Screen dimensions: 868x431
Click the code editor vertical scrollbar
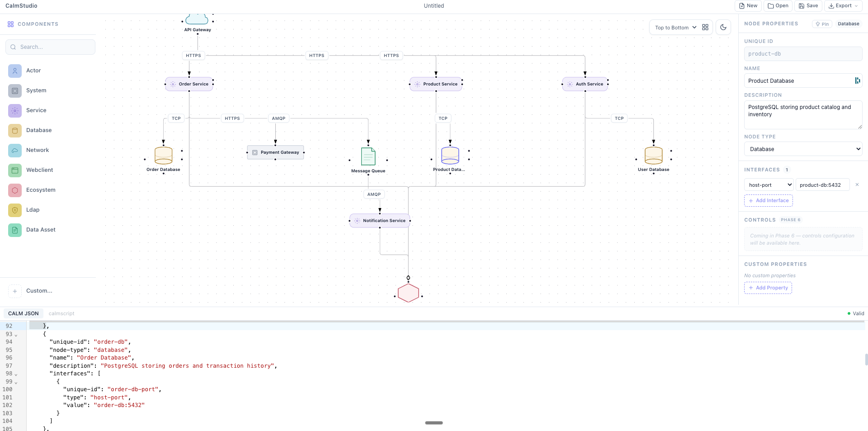[x=866, y=360]
